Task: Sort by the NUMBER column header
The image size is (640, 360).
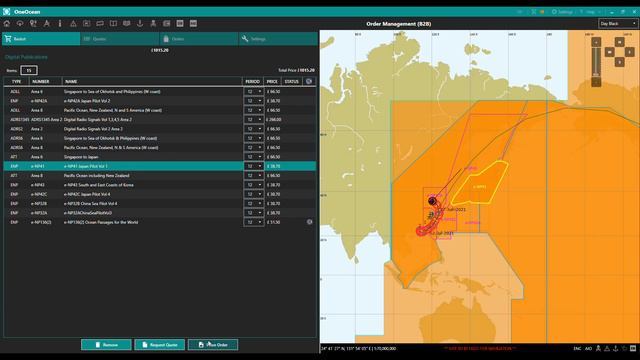Action: point(45,82)
